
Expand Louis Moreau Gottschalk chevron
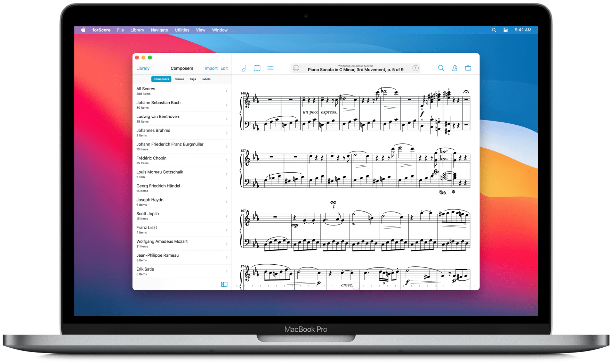(226, 174)
